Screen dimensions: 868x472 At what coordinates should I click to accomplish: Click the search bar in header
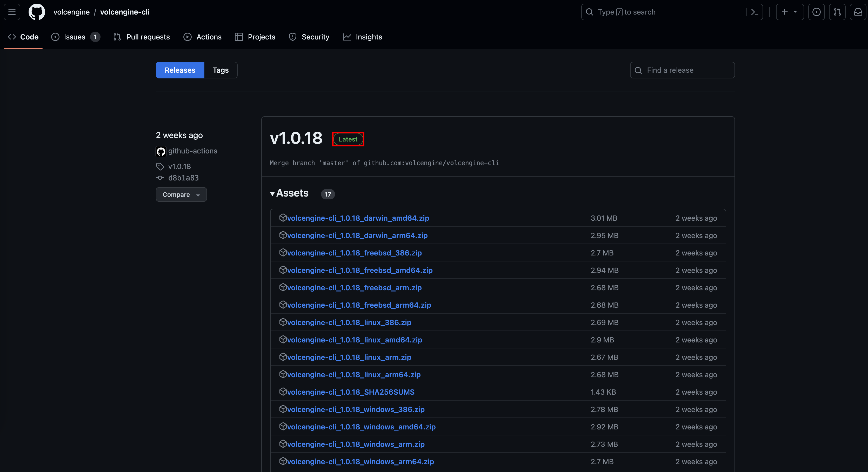[672, 12]
